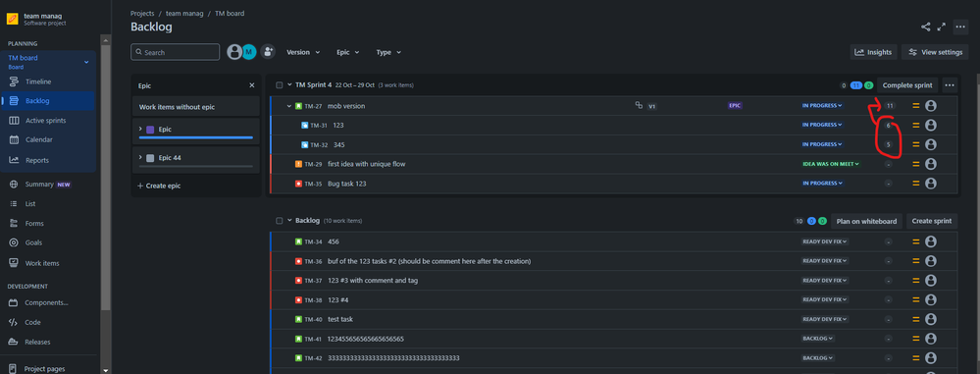Select the purple Epic color swatch
Screen dimensions: 980x374
(x=150, y=130)
